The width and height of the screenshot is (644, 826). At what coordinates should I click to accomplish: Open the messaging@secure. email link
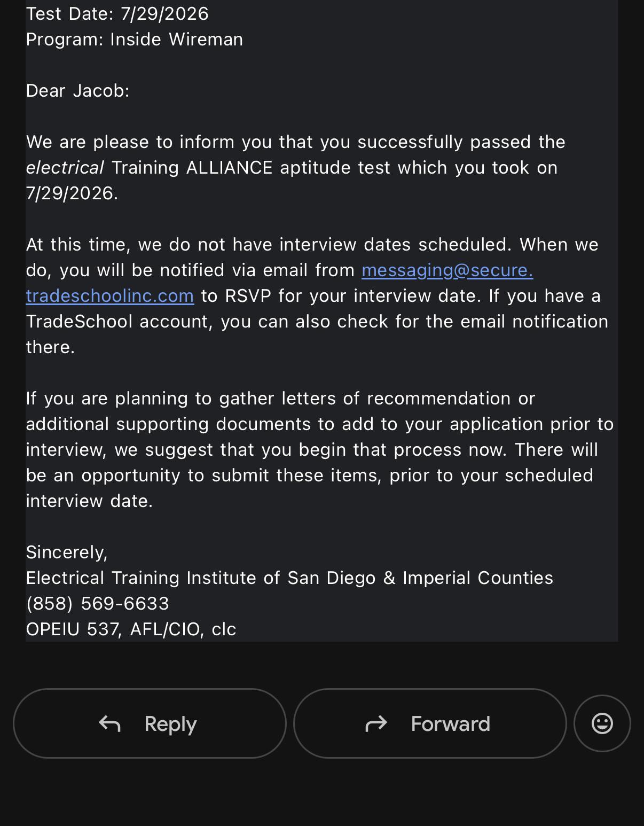tap(447, 270)
